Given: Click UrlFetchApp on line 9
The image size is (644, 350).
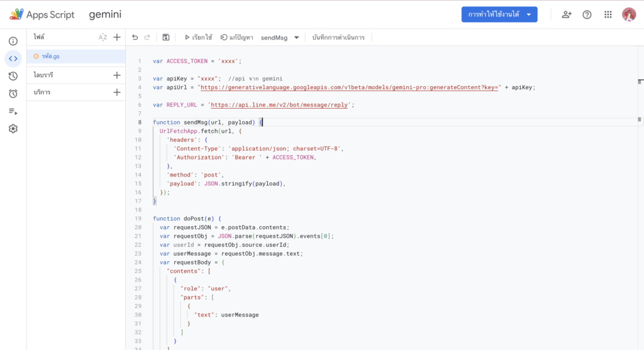Looking at the screenshot, I should click(178, 131).
